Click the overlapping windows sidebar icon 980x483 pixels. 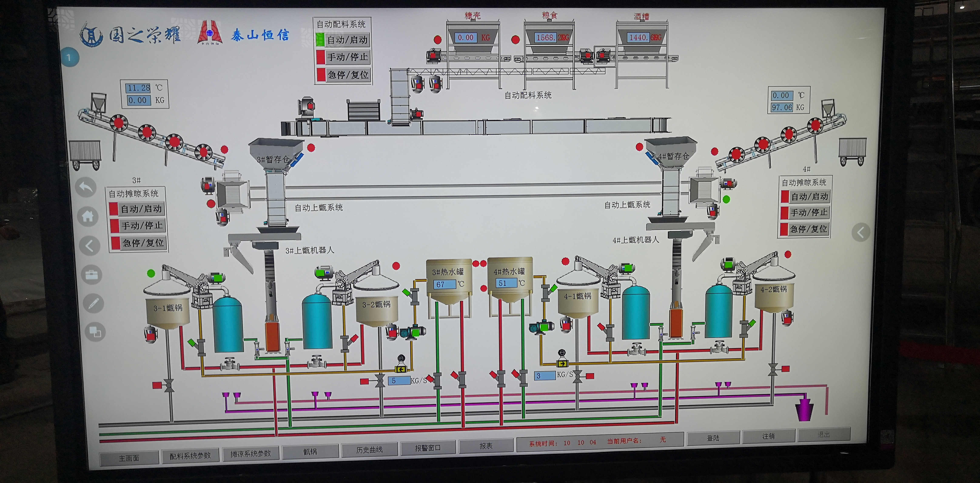[x=95, y=332]
